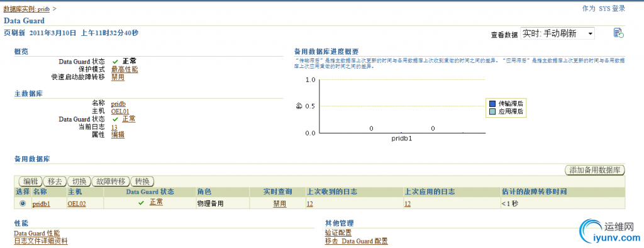Viewport: 644px width, 248px height.
Task: Click the page refresh timestamp text
Action: point(71,33)
